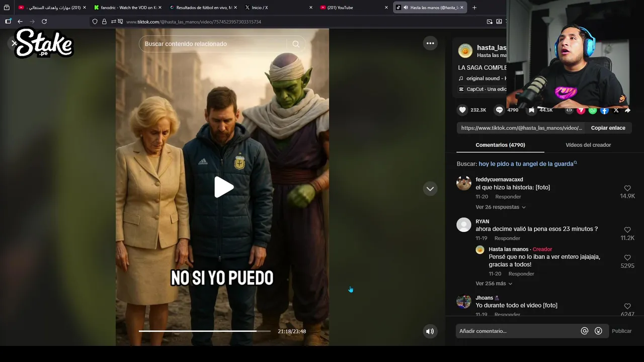644x362 pixels.
Task: Save video using the bookmark icon
Action: [x=532, y=110]
